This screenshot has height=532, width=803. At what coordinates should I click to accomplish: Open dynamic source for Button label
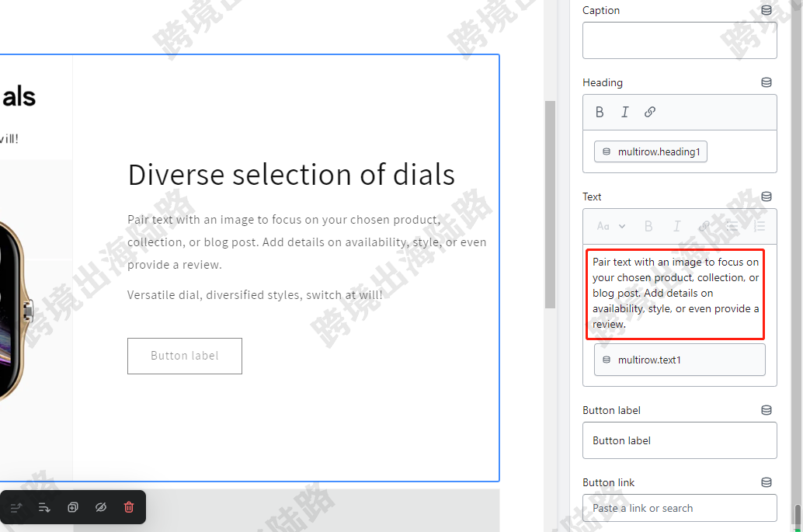tap(766, 410)
